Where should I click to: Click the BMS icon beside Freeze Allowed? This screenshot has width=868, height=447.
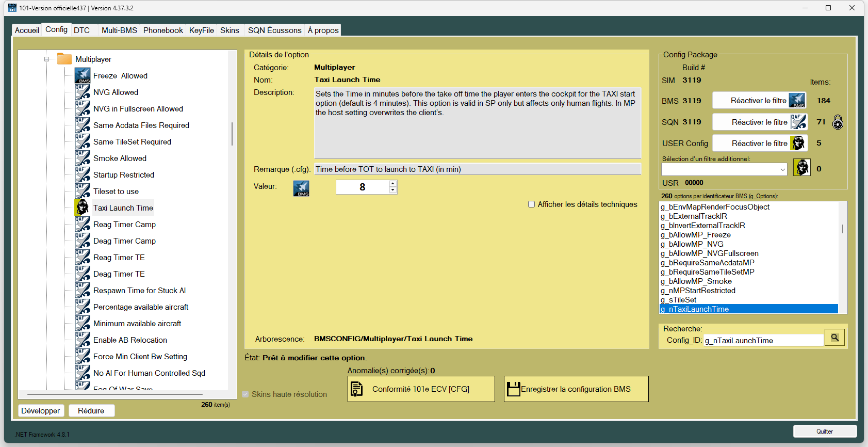(x=83, y=76)
